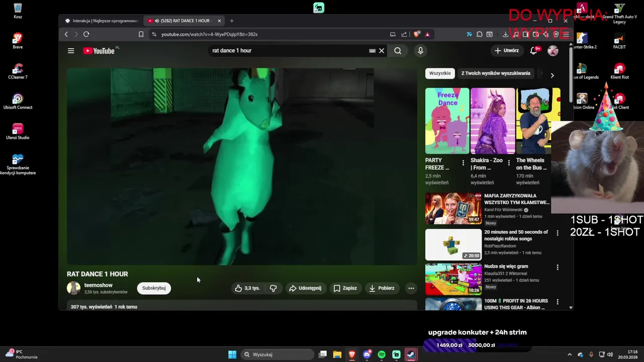Start voice search with microphone icon
This screenshot has height=362, width=644.
pyautogui.click(x=421, y=51)
